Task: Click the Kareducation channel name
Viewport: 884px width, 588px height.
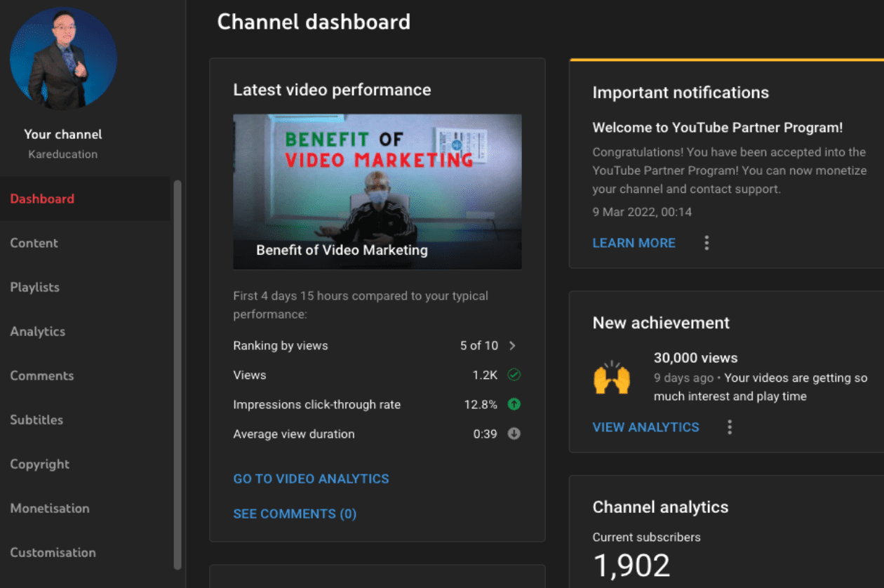Action: coord(63,154)
